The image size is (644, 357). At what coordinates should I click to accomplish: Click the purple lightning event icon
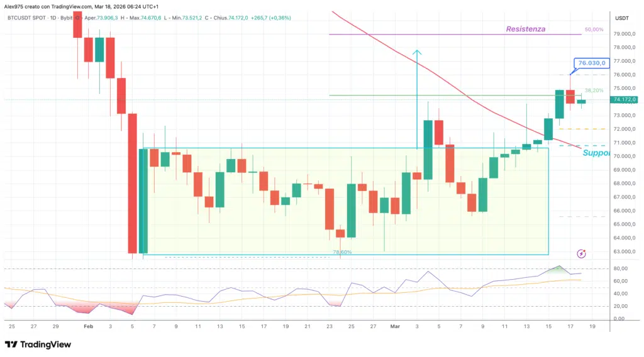(581, 253)
